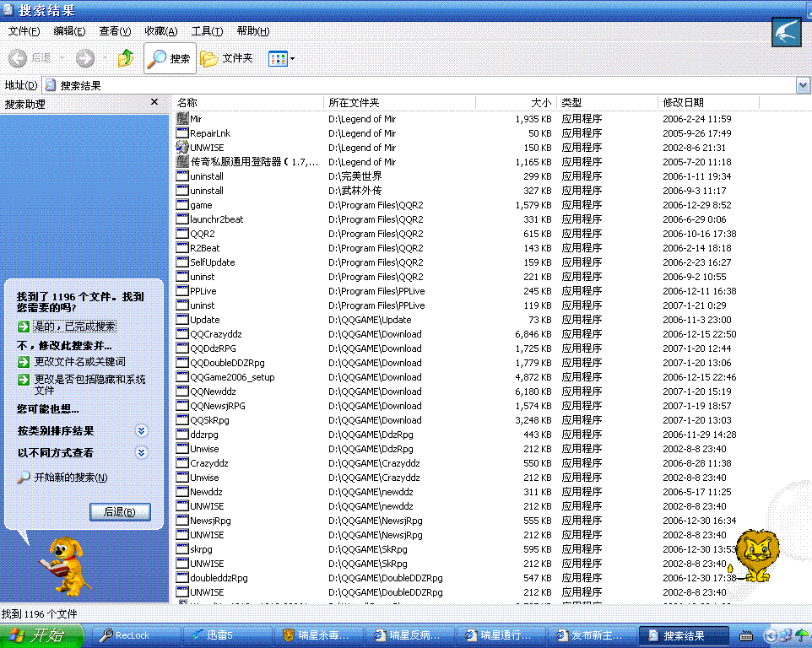
Task: Click the Back arrow toolbar icon
Action: 18,58
